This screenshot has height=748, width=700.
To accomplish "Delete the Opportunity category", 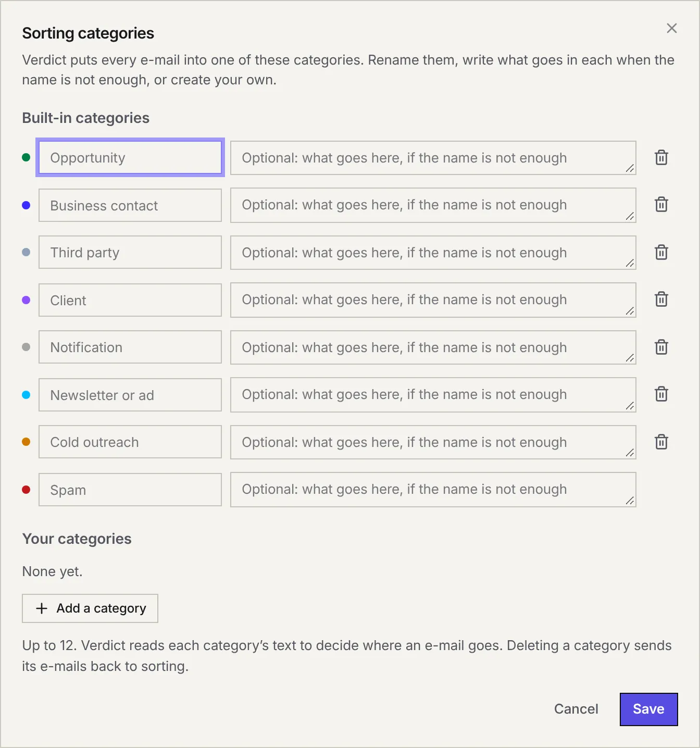I will 661,157.
